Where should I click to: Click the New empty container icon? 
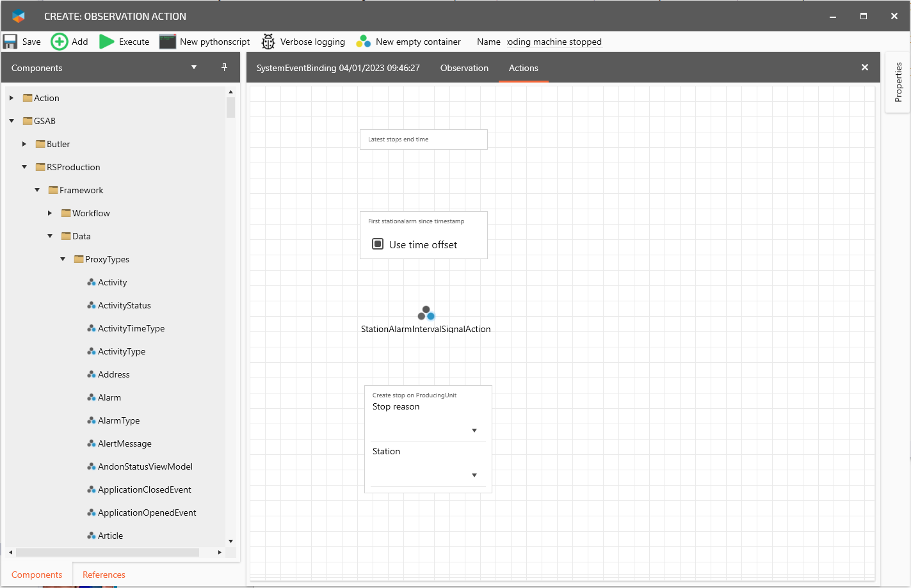363,42
